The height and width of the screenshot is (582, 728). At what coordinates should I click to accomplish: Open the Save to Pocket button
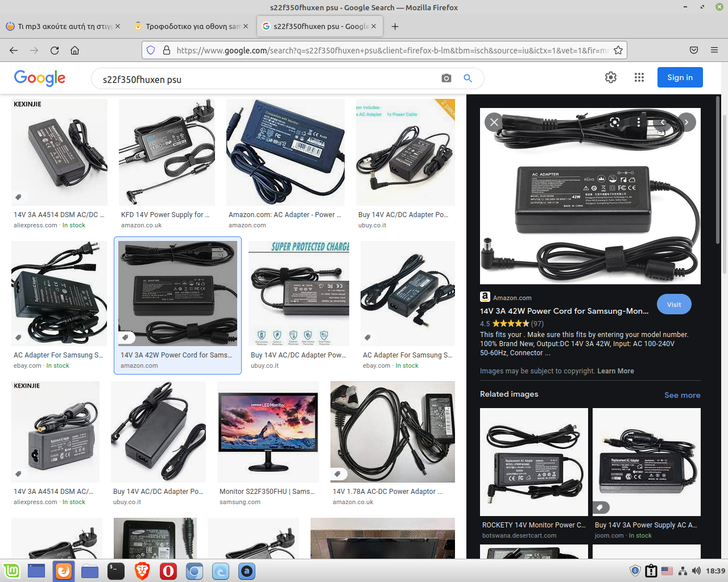point(694,50)
